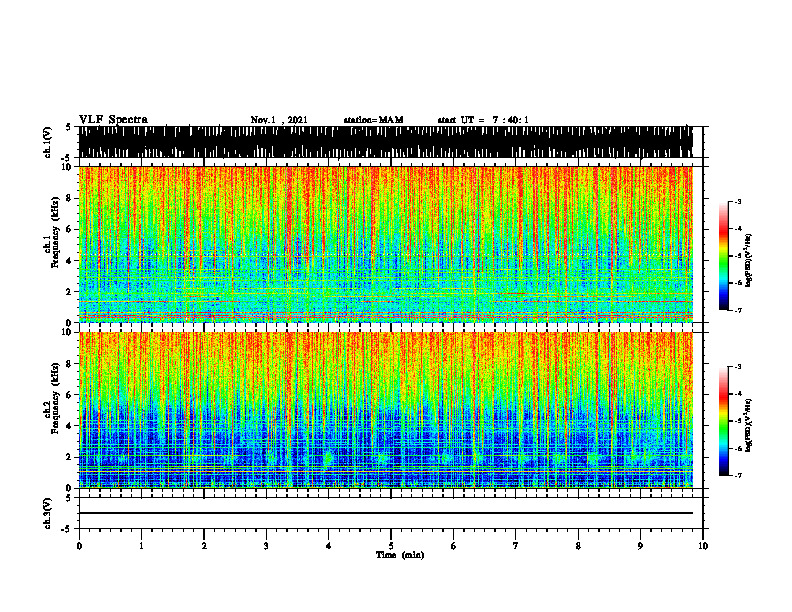792x612 pixels.
Task: Click the time axis tick label "9"
Action: point(640,546)
